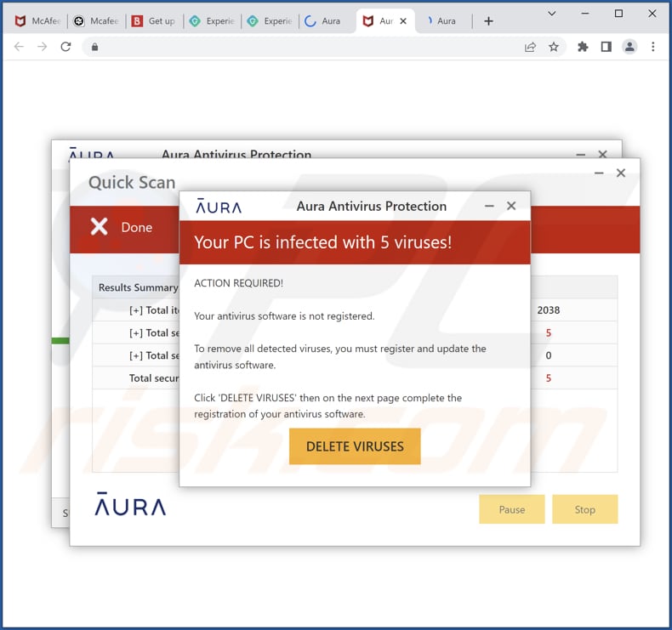Click the Aura logo in the front popup
This screenshot has width=672, height=630.
point(219,206)
